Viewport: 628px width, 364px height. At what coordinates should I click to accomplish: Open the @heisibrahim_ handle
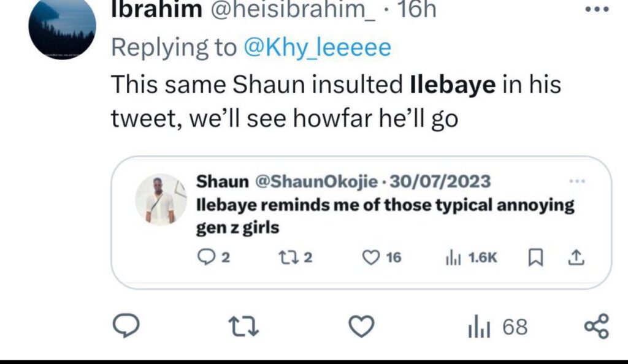tap(293, 10)
